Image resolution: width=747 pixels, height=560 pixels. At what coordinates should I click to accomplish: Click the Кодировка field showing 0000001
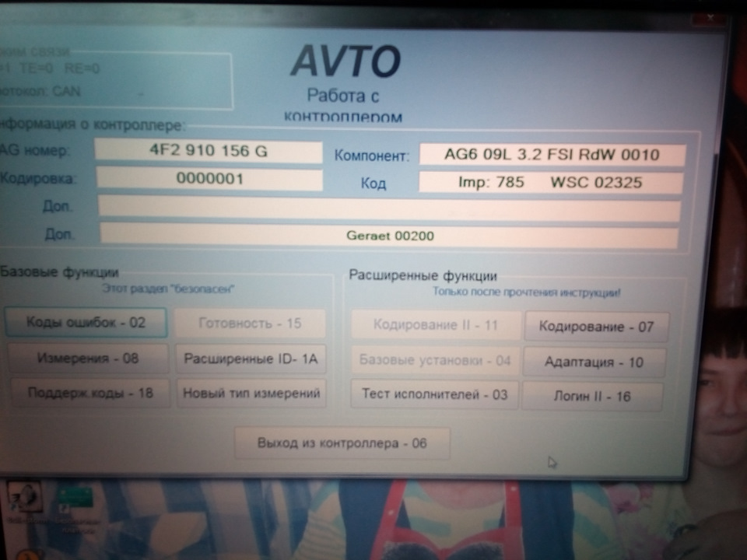(209, 179)
